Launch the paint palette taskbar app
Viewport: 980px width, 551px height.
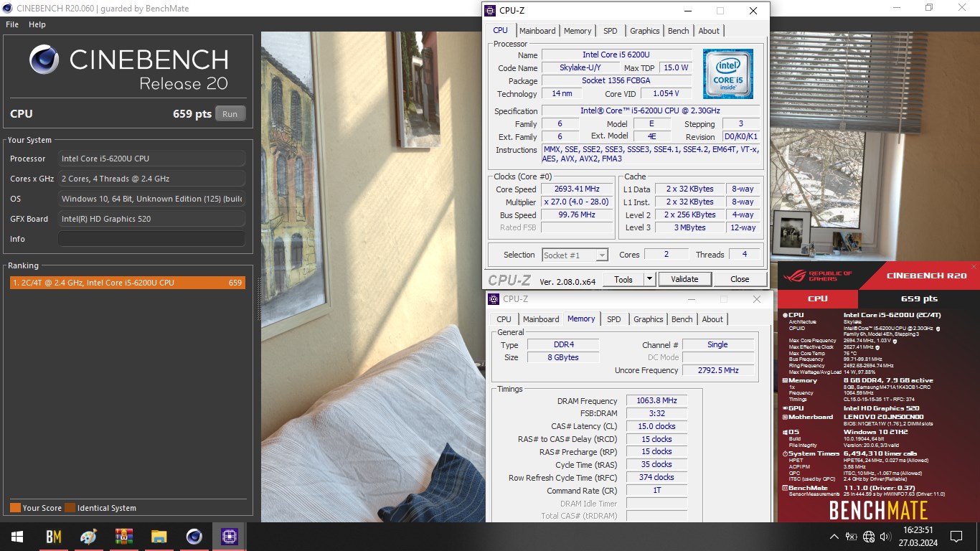click(x=88, y=536)
